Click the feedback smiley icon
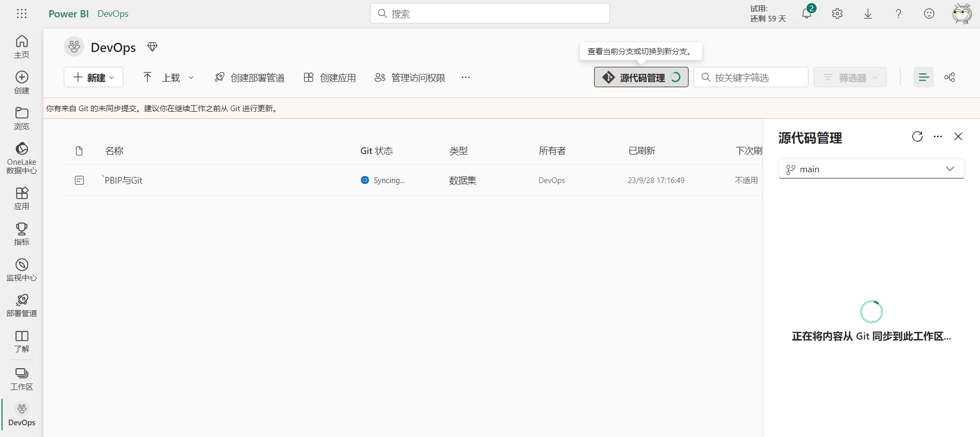Image resolution: width=980 pixels, height=437 pixels. click(929, 14)
